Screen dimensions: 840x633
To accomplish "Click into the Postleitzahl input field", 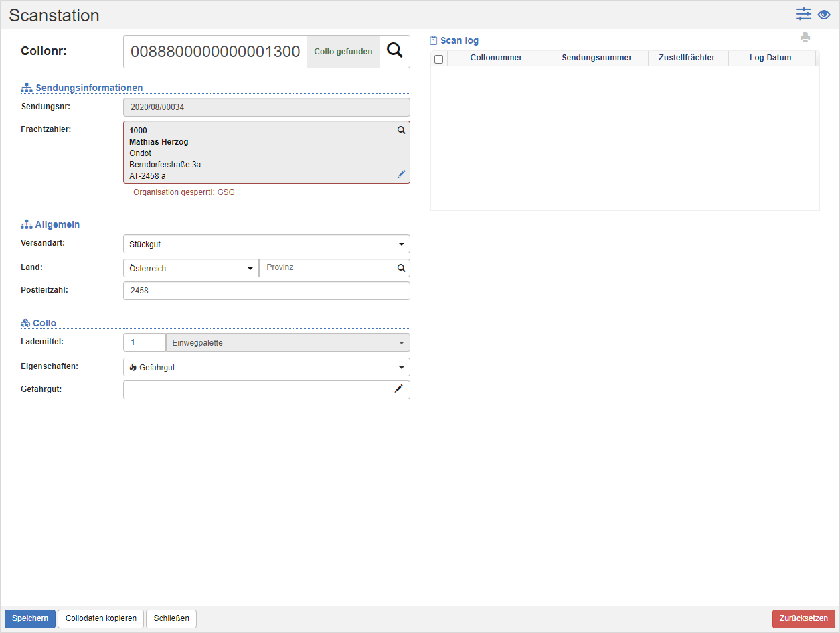I will coord(266,291).
